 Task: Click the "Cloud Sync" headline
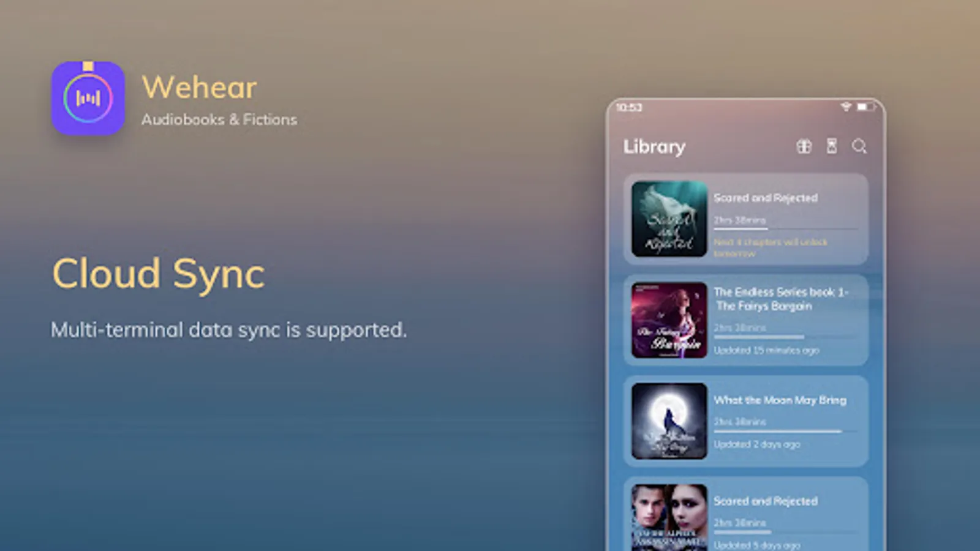pos(159,274)
